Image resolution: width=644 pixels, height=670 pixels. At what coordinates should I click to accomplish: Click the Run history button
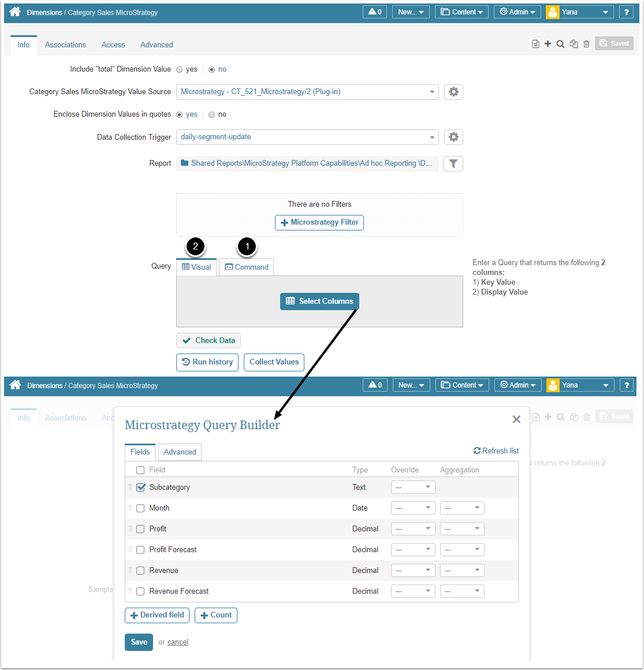(x=207, y=362)
